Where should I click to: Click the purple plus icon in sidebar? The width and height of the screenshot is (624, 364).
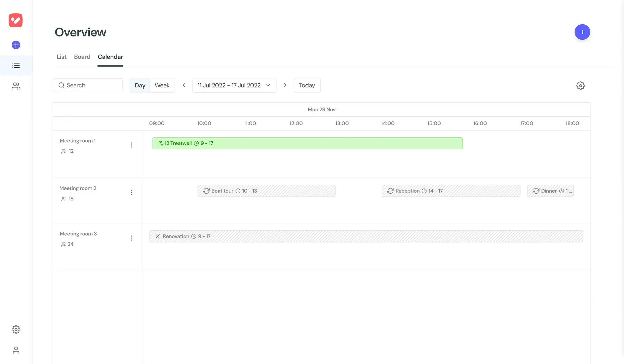point(16,45)
